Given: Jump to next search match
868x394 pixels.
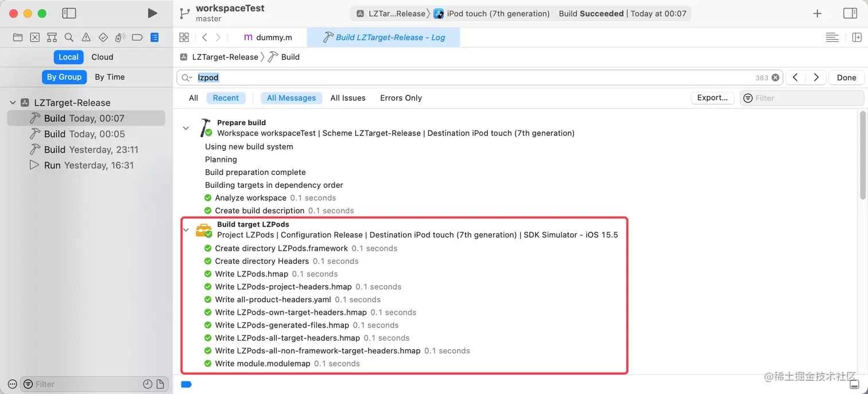Looking at the screenshot, I should click(816, 77).
